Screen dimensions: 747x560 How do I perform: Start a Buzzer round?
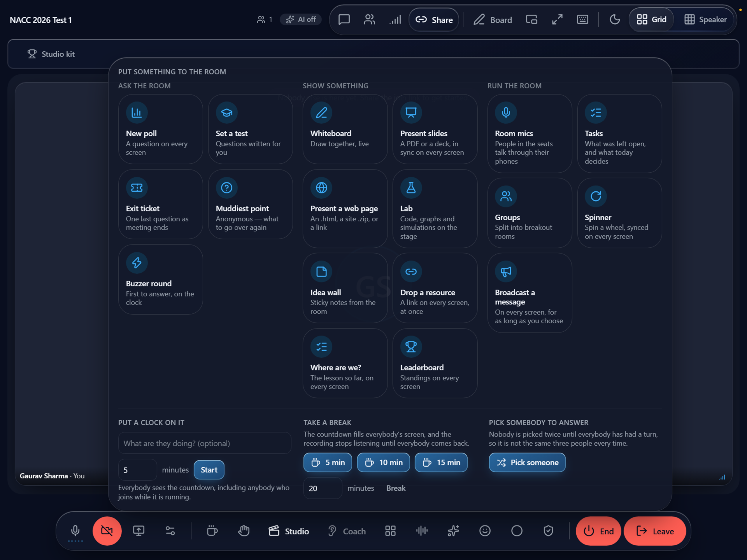(160, 279)
